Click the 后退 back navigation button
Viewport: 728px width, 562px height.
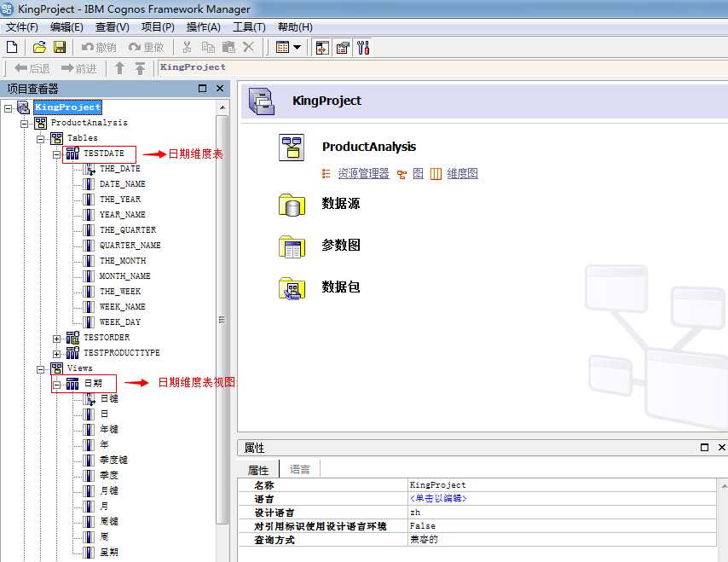pos(32,69)
